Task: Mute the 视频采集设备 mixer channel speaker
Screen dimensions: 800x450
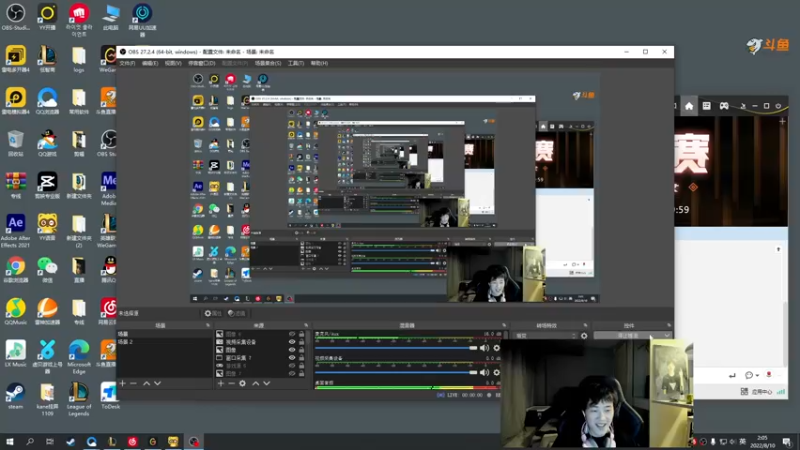Action: pyautogui.click(x=484, y=372)
